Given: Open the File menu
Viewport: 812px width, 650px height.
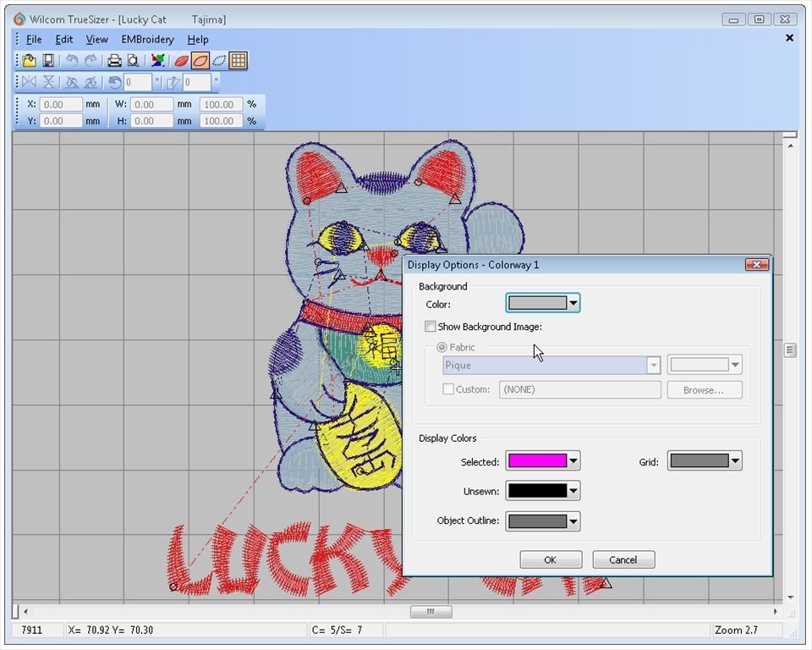Looking at the screenshot, I should (34, 40).
